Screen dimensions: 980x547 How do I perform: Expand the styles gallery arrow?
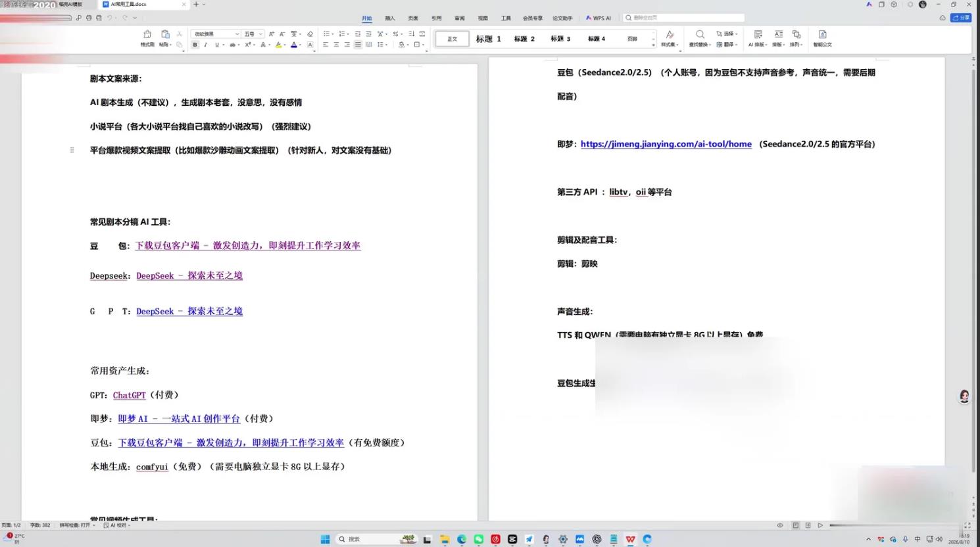coord(654,45)
